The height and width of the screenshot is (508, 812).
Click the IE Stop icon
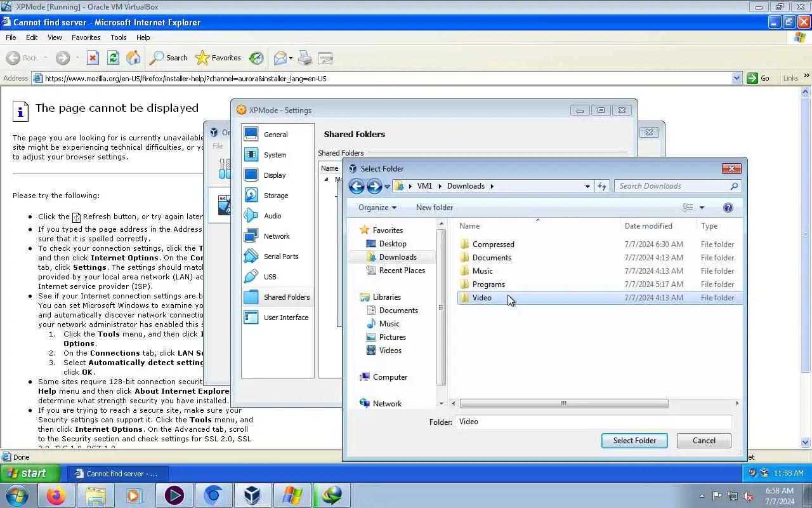click(93, 58)
